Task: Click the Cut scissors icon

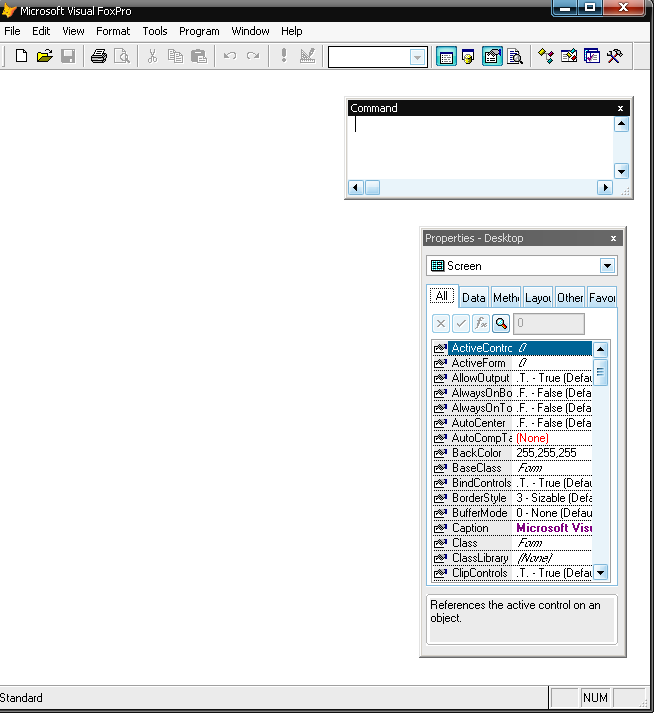Action: click(152, 56)
